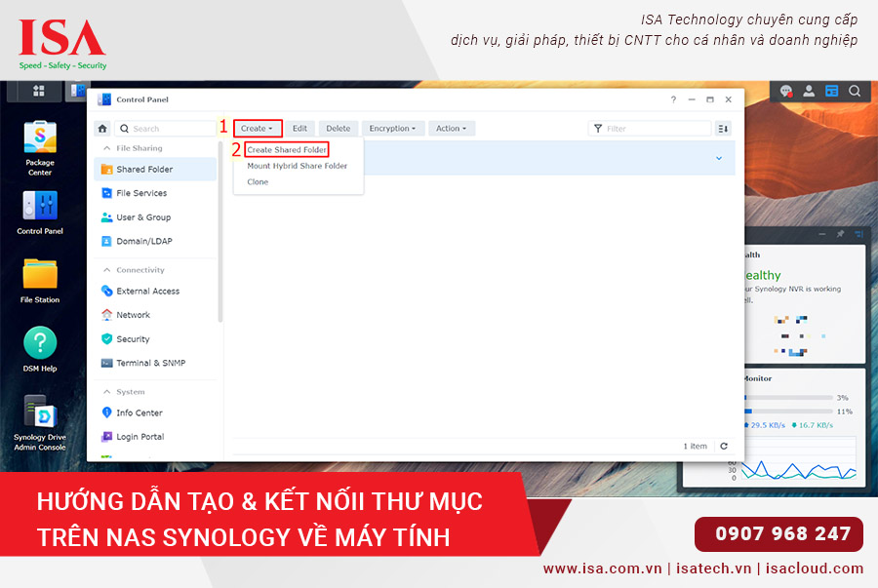Open Domain/LDAP settings
The height and width of the screenshot is (588, 878).
(155, 241)
